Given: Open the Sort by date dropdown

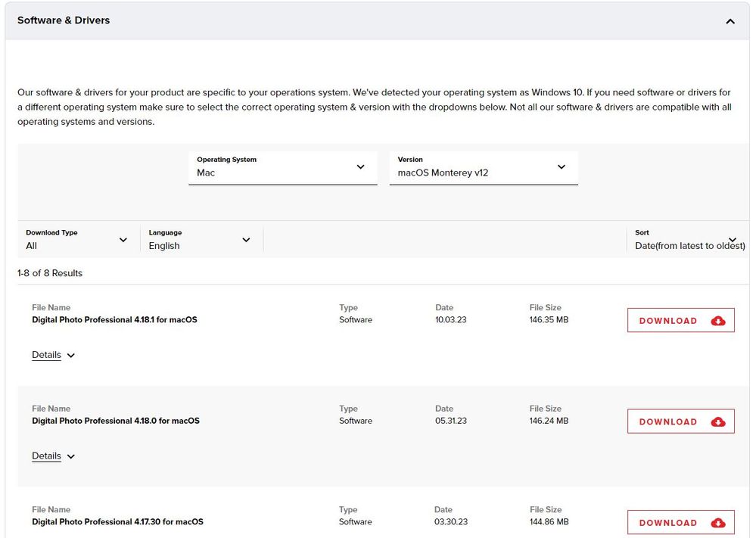Looking at the screenshot, I should tap(689, 240).
